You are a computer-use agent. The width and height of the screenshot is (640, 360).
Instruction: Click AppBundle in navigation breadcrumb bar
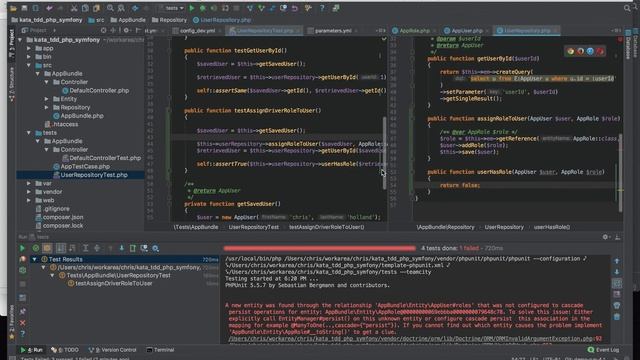pyautogui.click(x=128, y=20)
